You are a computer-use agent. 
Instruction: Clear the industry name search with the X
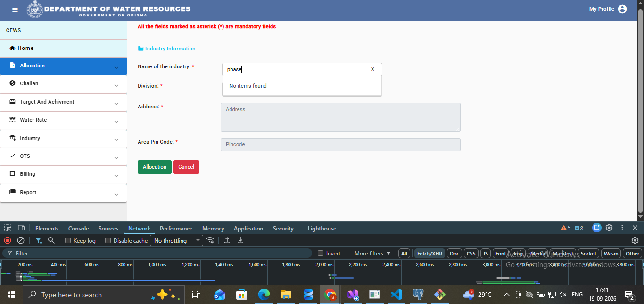(372, 69)
